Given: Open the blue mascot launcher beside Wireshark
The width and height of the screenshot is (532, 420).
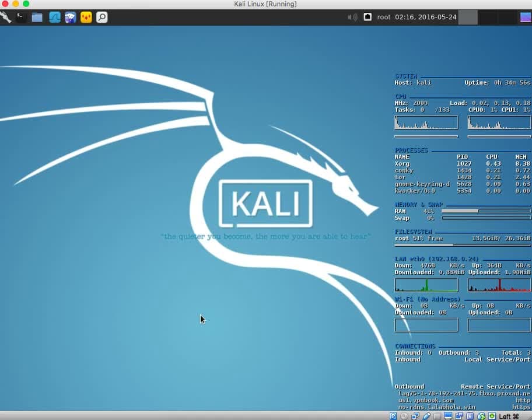Looking at the screenshot, I should pos(70,17).
